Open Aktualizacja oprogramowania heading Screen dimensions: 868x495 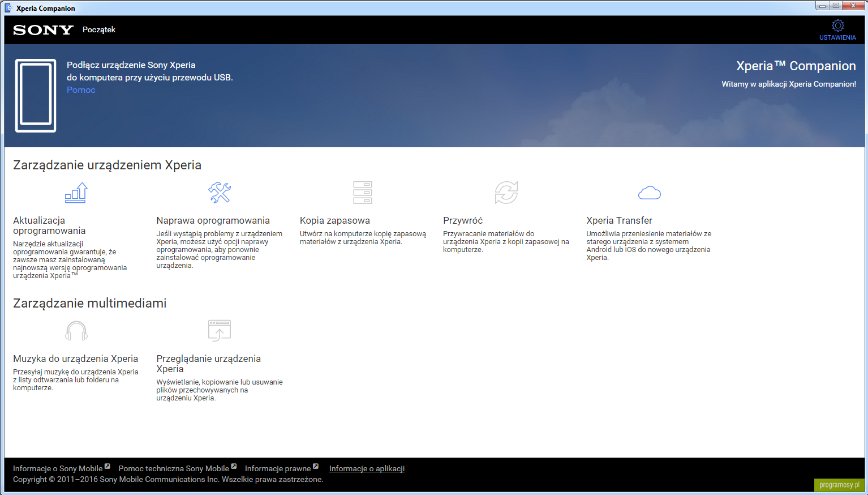pyautogui.click(x=49, y=225)
